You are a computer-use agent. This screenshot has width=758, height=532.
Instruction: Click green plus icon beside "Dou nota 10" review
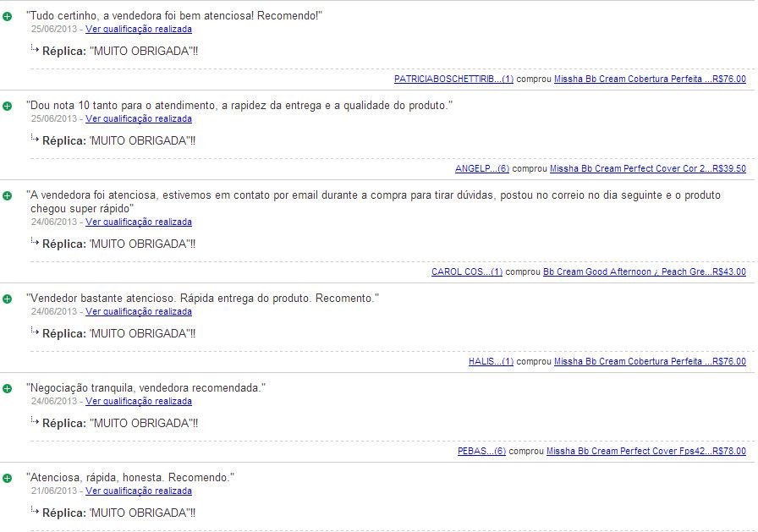pos(8,106)
